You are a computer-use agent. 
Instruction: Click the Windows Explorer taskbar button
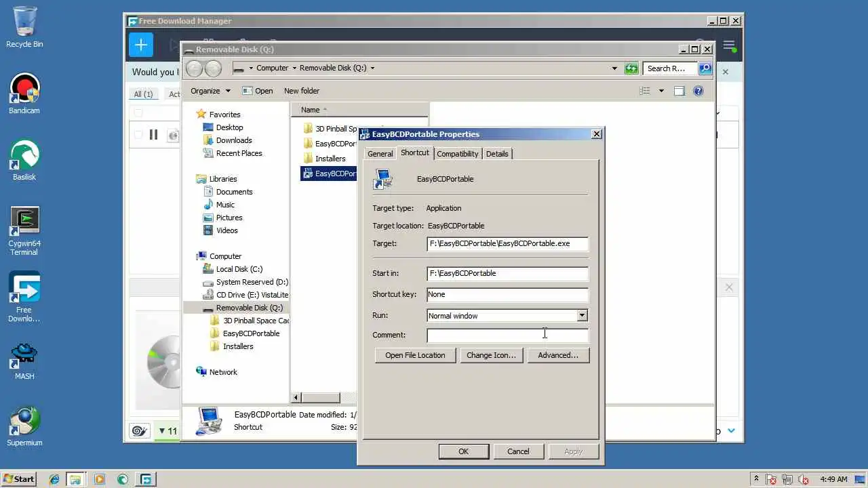[76, 479]
